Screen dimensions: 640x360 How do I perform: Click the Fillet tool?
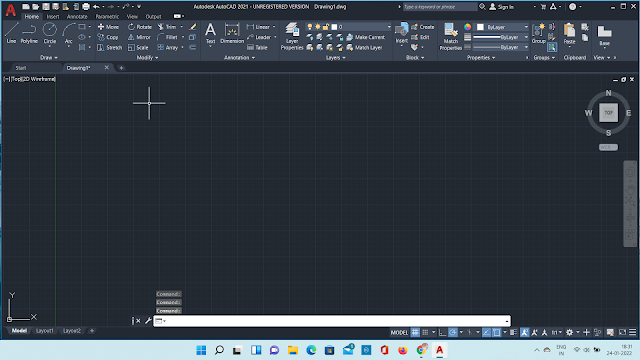(167, 37)
